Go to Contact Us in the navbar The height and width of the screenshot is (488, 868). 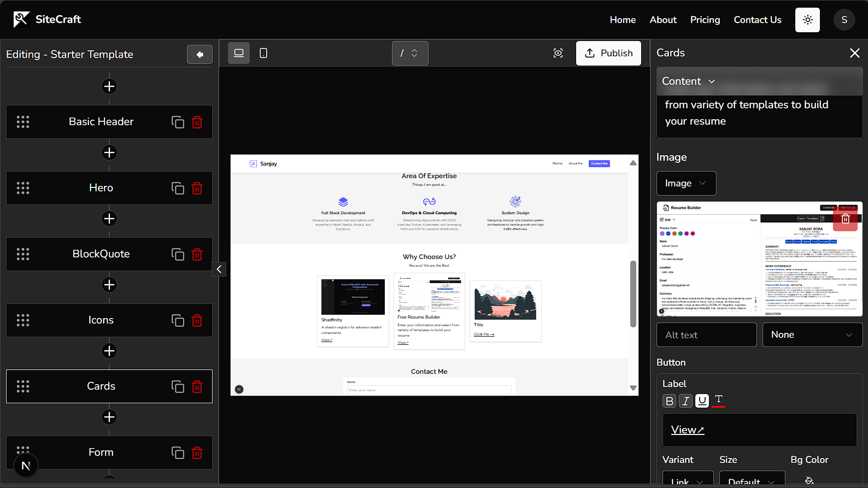click(x=757, y=20)
